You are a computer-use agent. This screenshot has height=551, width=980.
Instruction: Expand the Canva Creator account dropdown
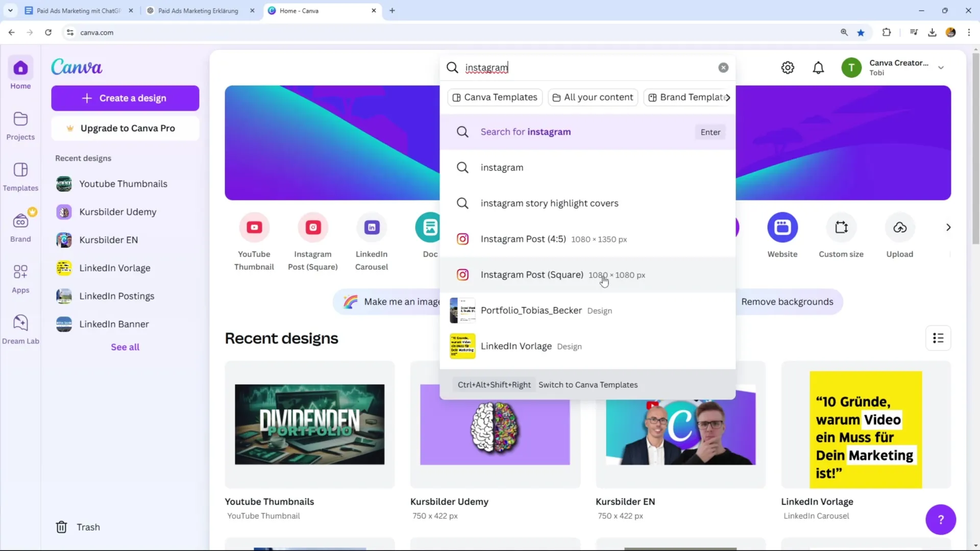point(941,67)
